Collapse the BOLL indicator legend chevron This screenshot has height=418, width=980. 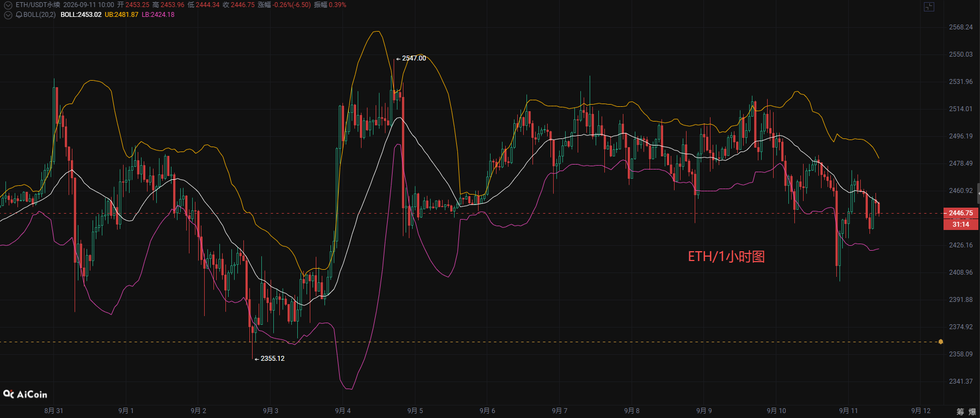[8, 15]
